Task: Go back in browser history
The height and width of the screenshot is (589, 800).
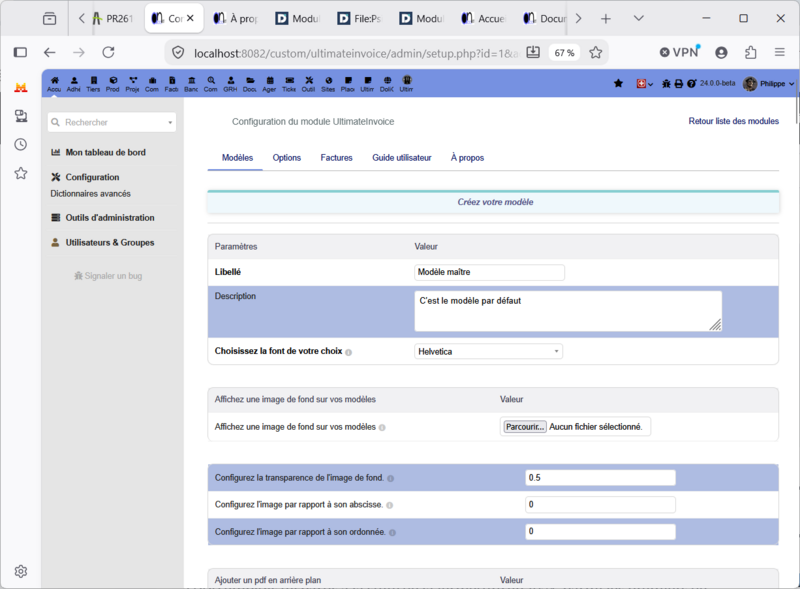Action: point(49,52)
